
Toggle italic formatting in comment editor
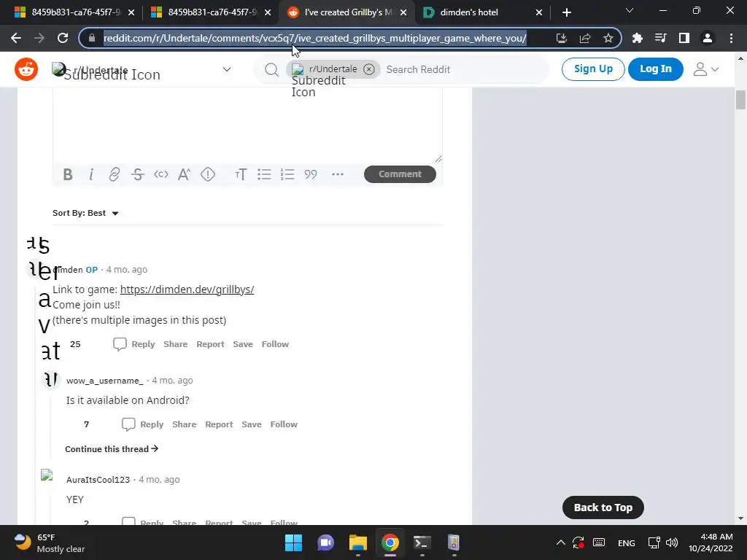tap(91, 174)
